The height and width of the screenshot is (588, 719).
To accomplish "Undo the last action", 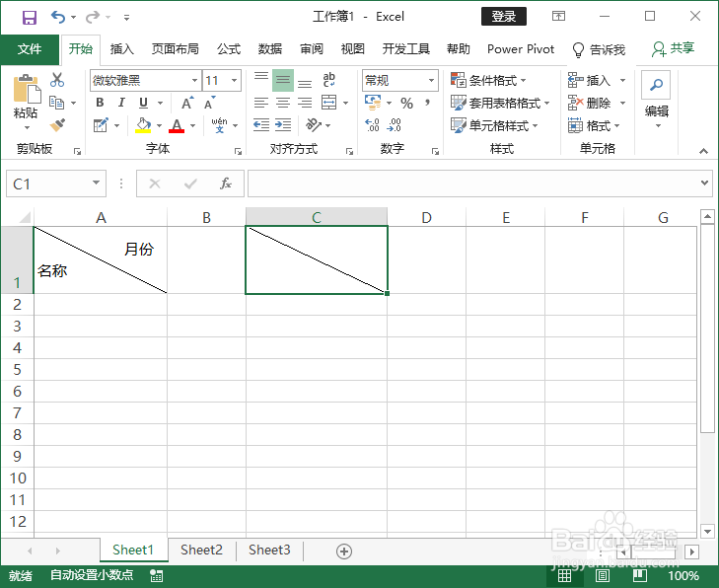I will pyautogui.click(x=58, y=18).
